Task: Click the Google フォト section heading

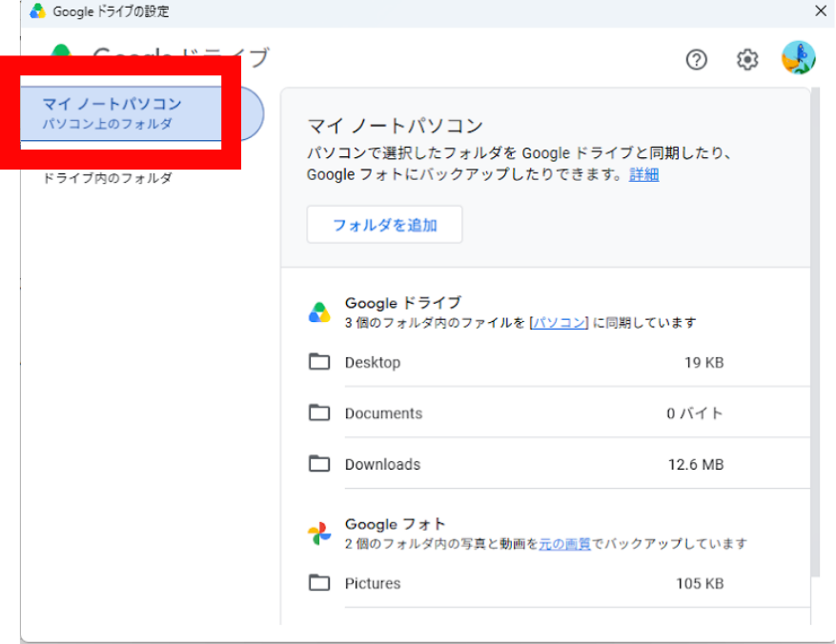Action: point(395,524)
